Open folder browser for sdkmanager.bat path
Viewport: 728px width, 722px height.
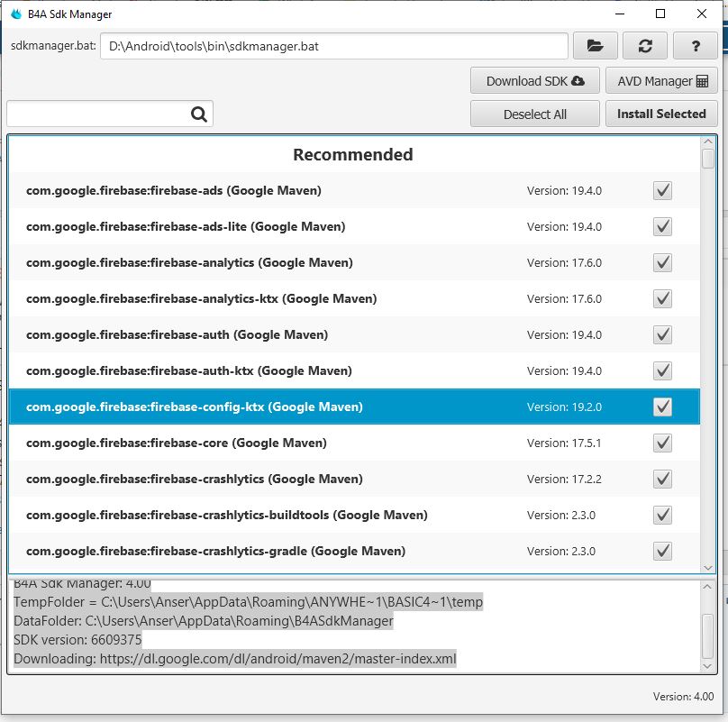(x=596, y=46)
